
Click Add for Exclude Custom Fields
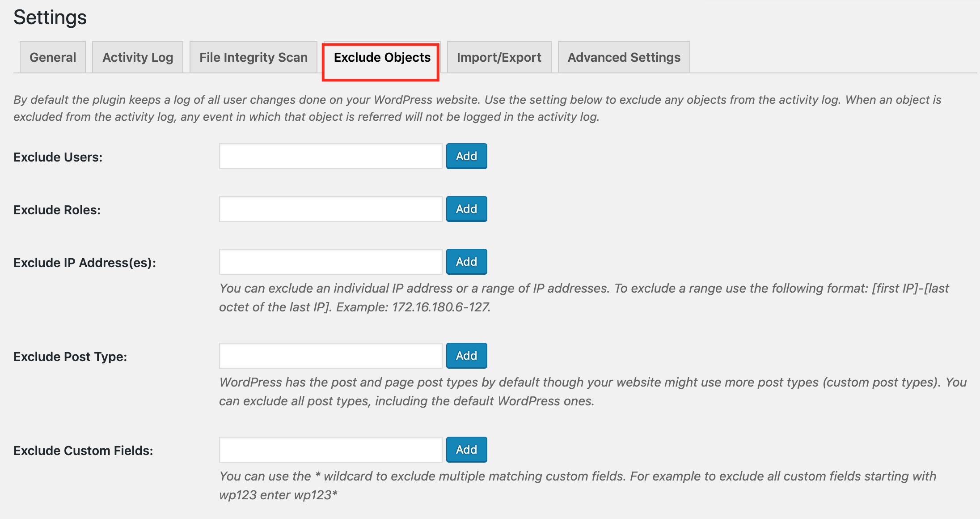pyautogui.click(x=466, y=450)
